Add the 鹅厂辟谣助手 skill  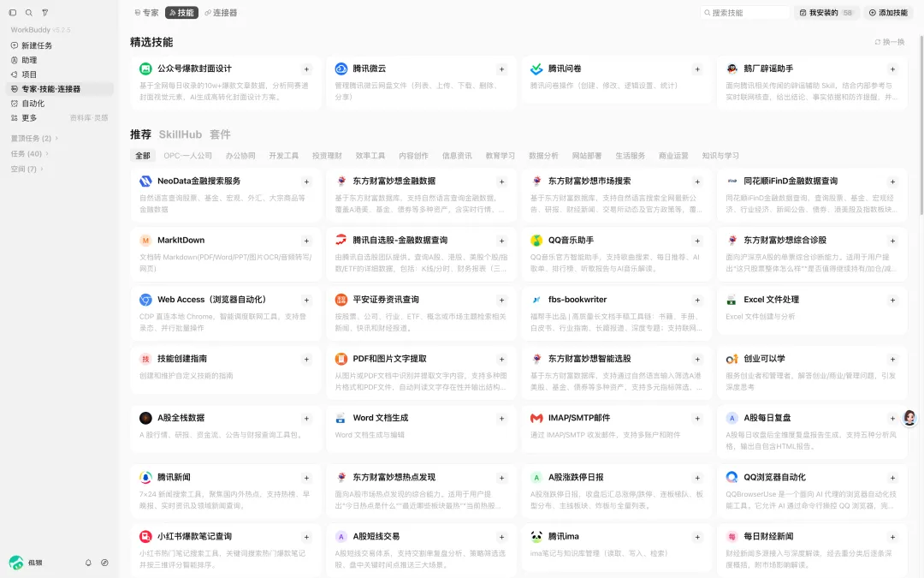[892, 69]
